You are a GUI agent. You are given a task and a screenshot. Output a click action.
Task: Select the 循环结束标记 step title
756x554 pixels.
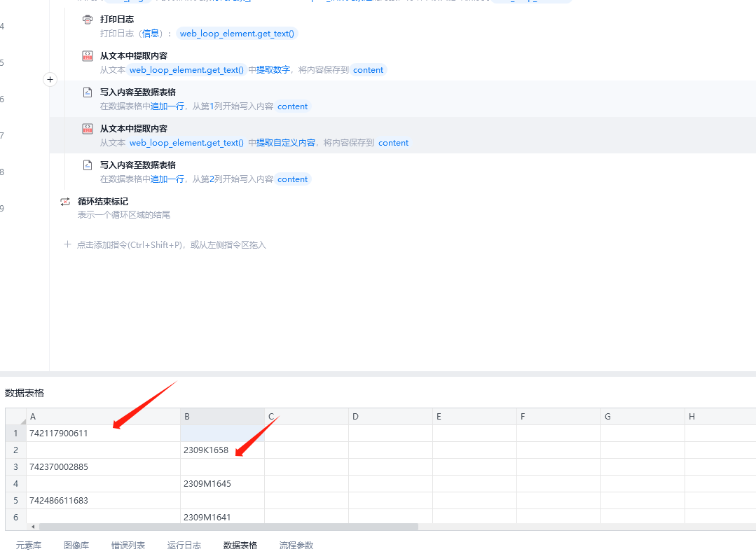coord(103,201)
